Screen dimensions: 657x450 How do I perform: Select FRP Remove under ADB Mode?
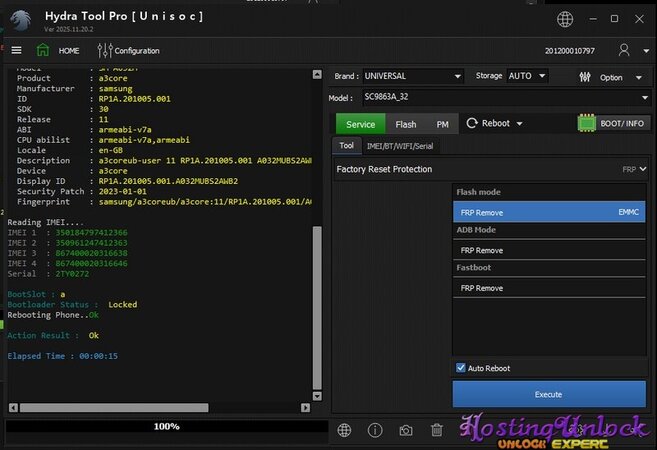(x=548, y=250)
